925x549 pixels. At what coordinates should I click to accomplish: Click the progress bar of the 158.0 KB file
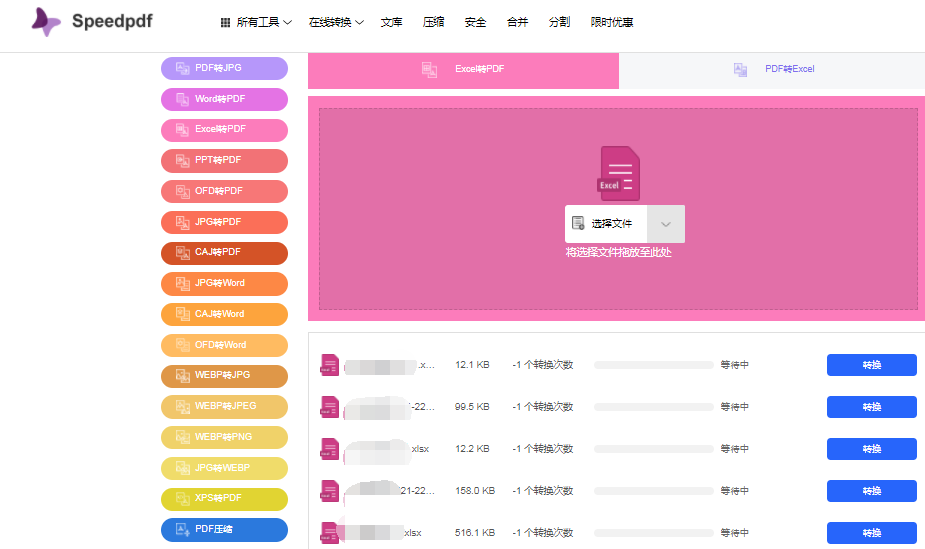(x=654, y=491)
